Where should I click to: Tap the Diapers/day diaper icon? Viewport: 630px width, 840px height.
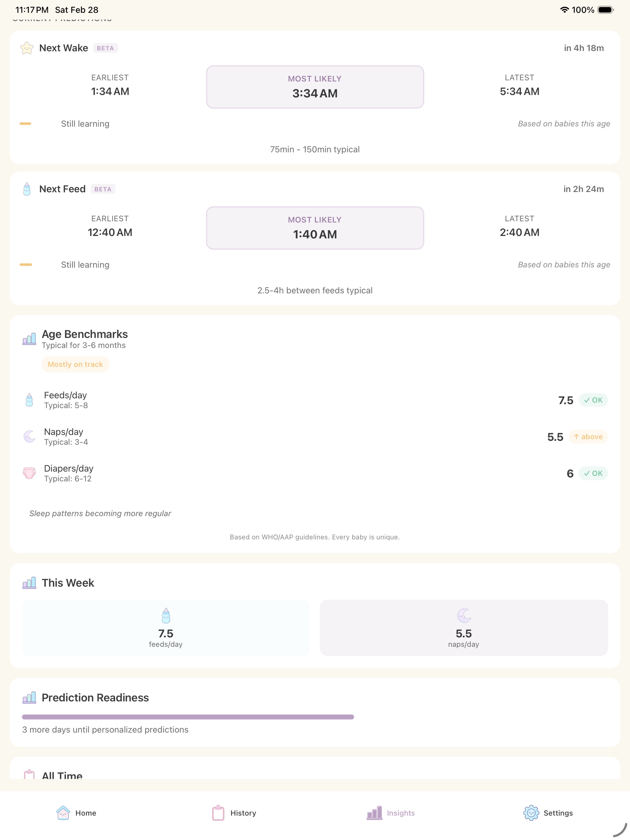pyautogui.click(x=29, y=473)
